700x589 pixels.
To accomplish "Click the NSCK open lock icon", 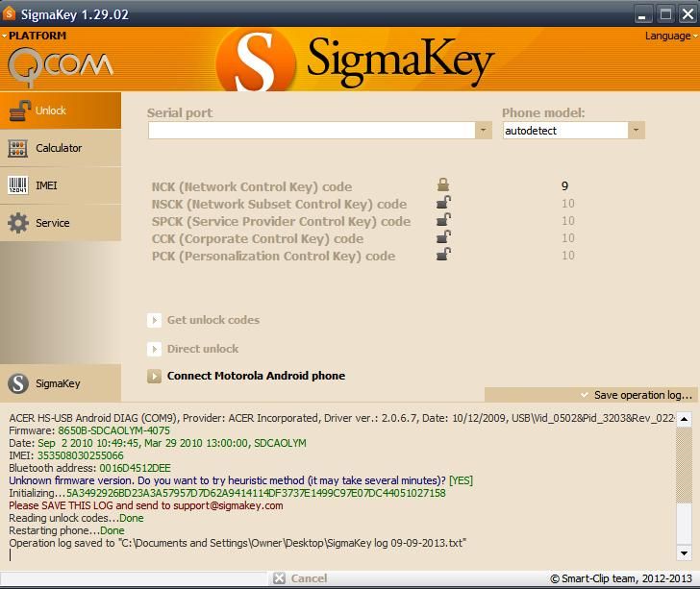I will tap(443, 202).
